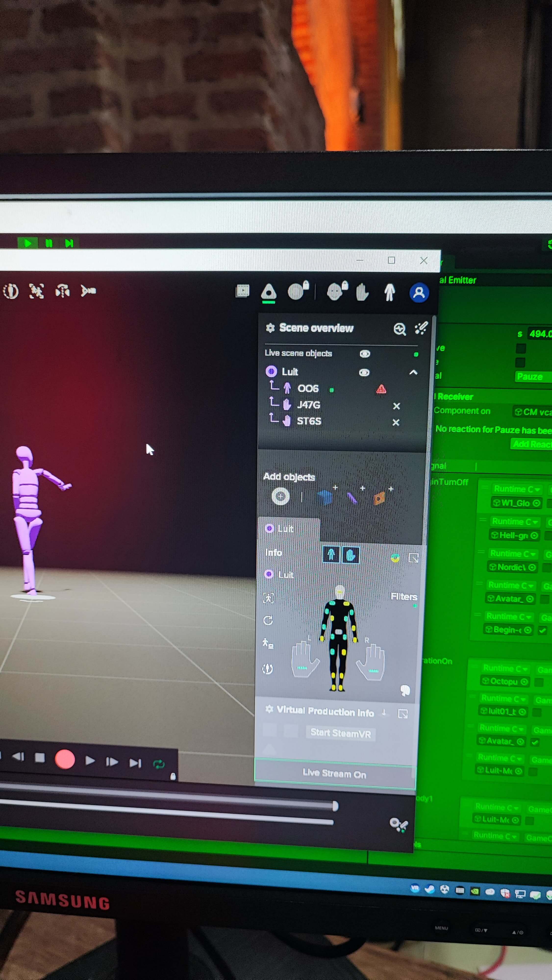This screenshot has height=980, width=552.
Task: Click the viewport actor rotate icon
Action: pyautogui.click(x=63, y=291)
